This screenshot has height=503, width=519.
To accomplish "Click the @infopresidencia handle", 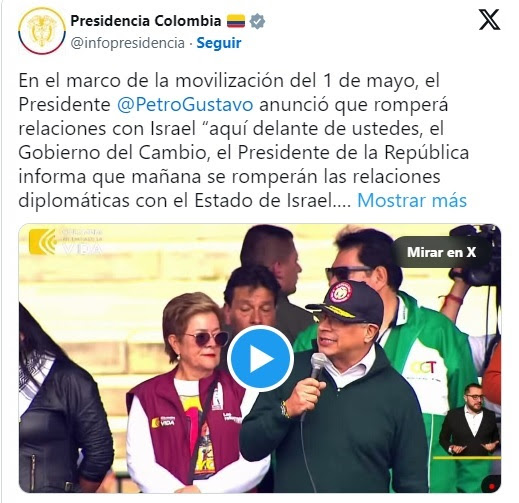I will click(x=128, y=43).
